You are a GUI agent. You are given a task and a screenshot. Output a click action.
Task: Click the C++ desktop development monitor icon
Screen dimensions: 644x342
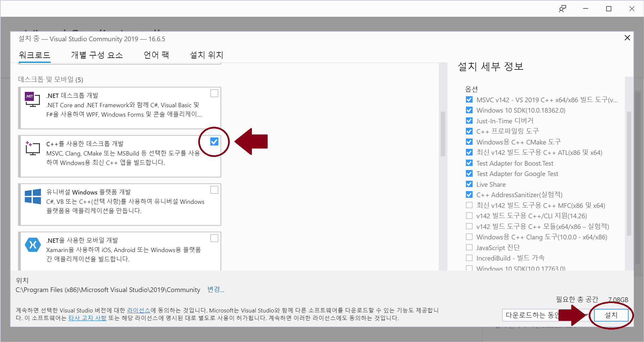[33, 148]
